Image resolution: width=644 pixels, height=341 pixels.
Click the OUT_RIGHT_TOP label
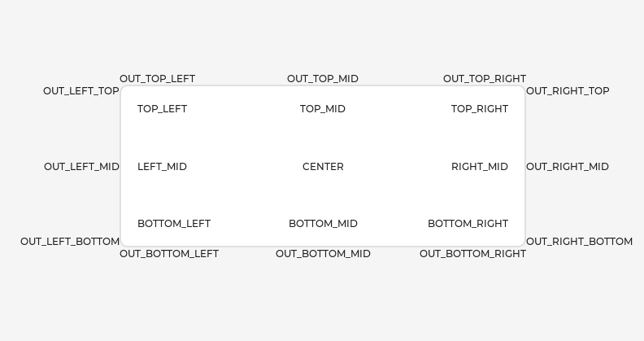[x=568, y=91]
